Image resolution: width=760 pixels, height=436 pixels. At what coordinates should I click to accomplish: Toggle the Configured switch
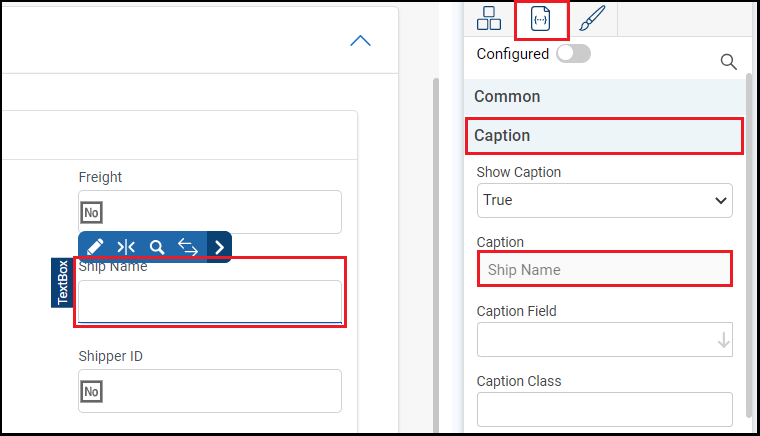tap(573, 54)
